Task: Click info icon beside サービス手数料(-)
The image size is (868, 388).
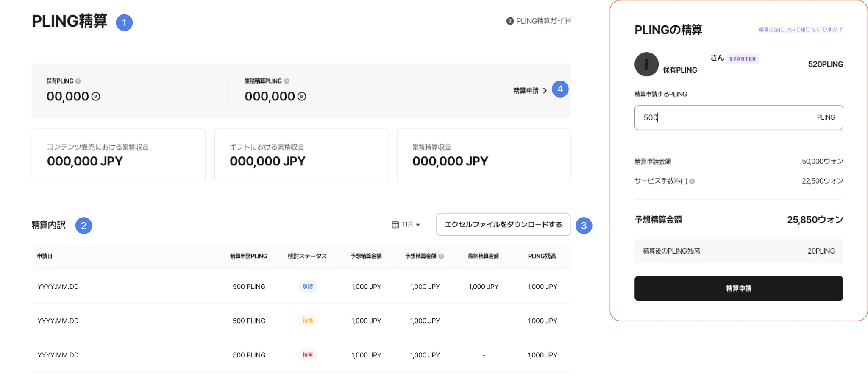Action: coord(692,181)
